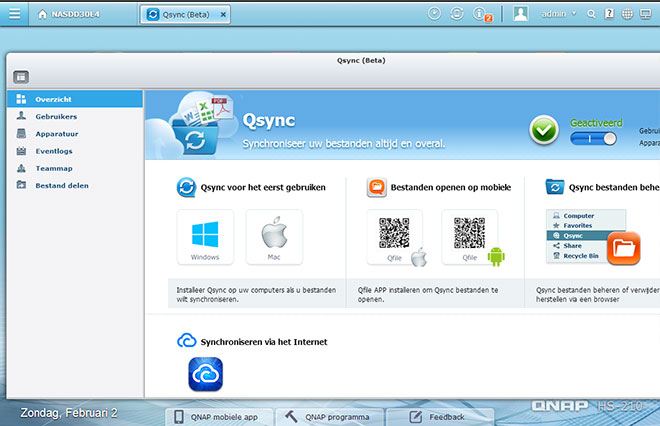This screenshot has width=660, height=426.
Task: Switch to the Qsync (Beta) taskbar tab
Action: [186, 15]
